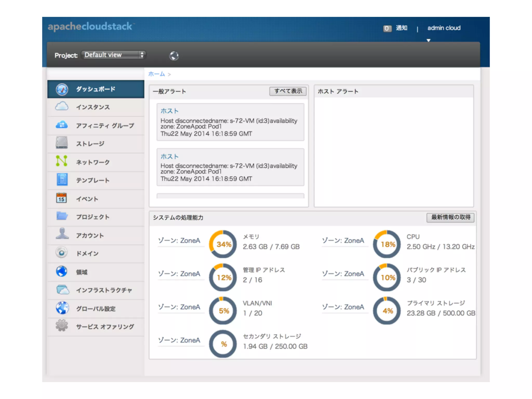Select the グローバル設定 sidebar entry
The width and height of the screenshot is (532, 399).
[x=96, y=309]
